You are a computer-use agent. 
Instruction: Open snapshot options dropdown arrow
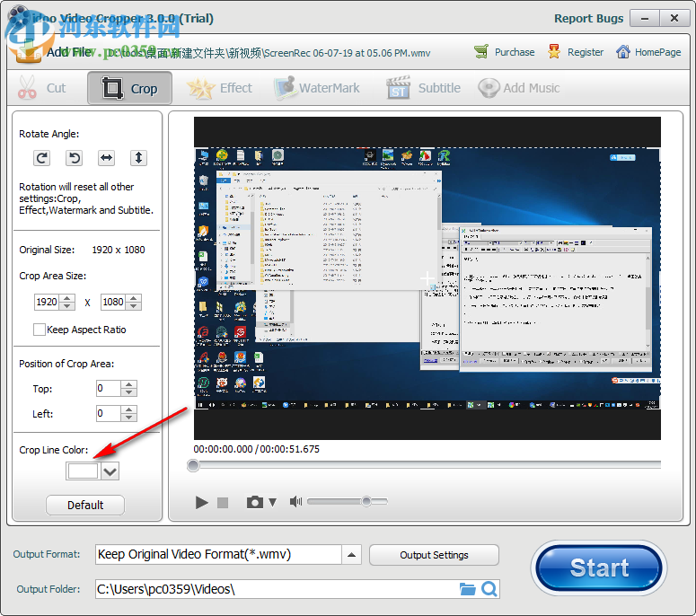click(272, 502)
